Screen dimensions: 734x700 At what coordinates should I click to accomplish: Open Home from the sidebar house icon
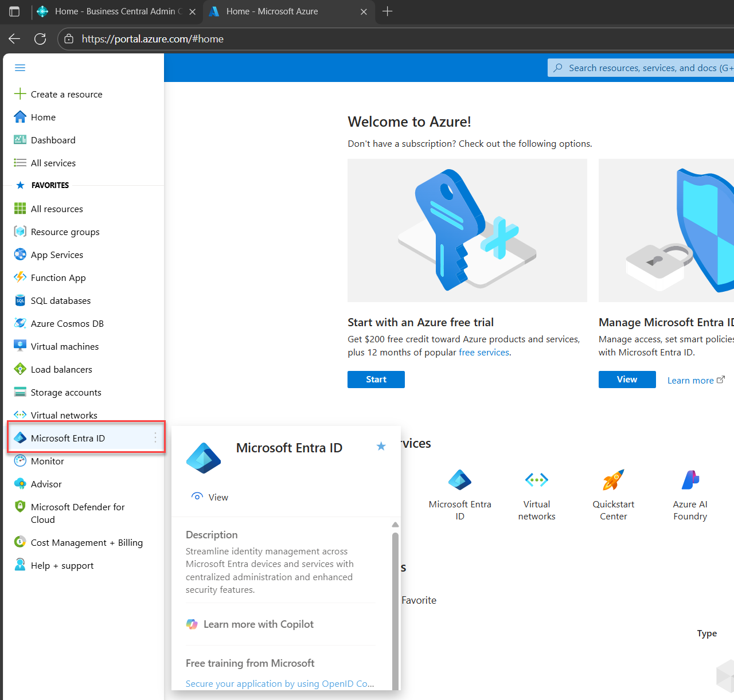click(20, 117)
